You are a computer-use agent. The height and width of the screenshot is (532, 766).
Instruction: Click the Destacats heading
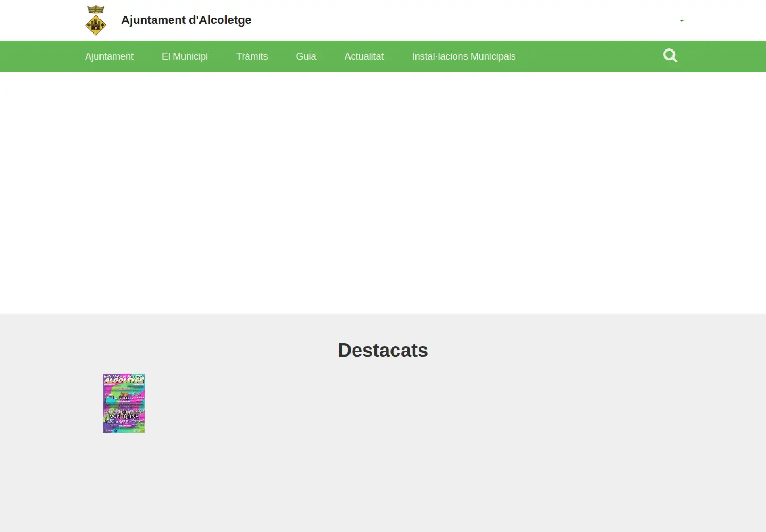tap(383, 351)
